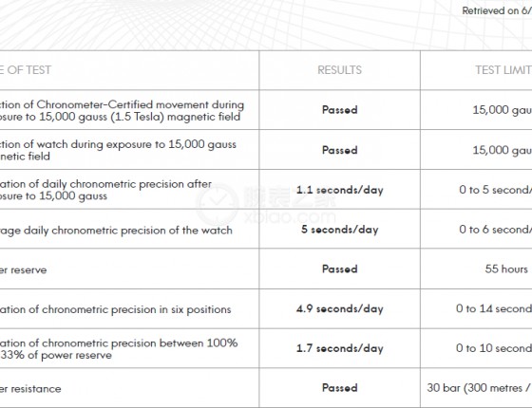
Task: Click the xbiao.com watermark clock icon
Action: 218,204
